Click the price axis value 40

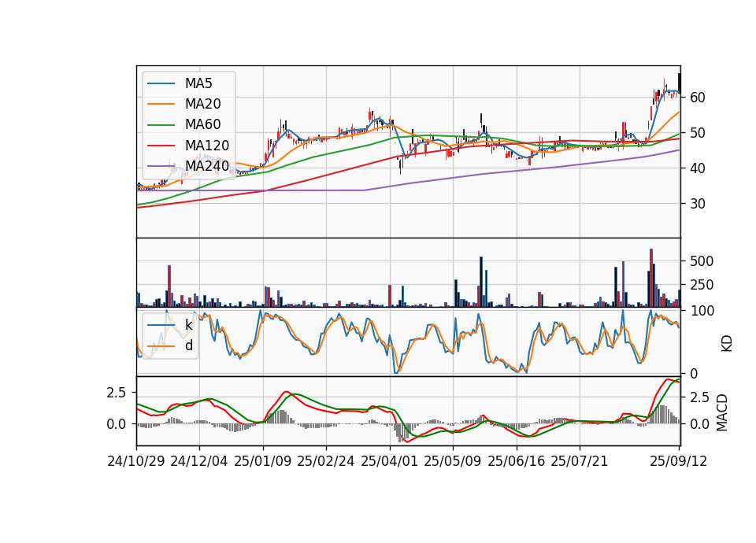[x=698, y=168]
